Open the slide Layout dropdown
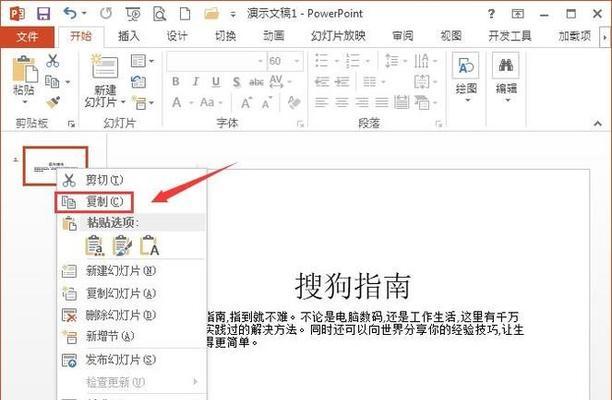 pyautogui.click(x=142, y=61)
